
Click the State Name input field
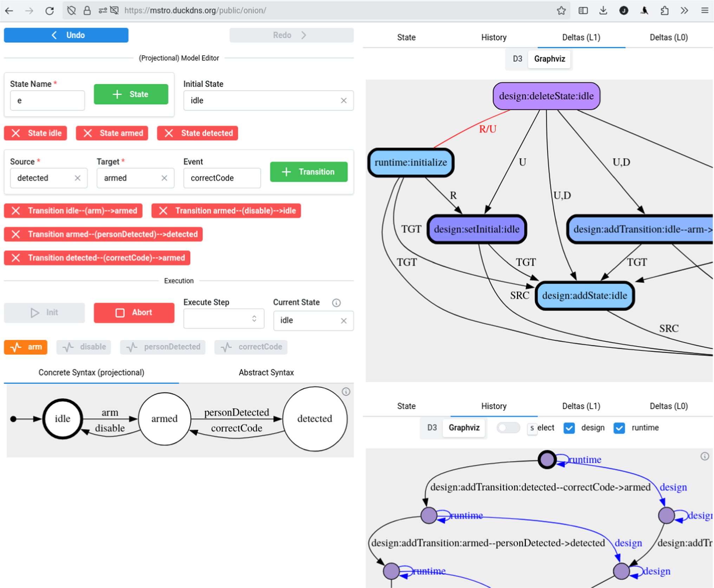[x=47, y=101]
